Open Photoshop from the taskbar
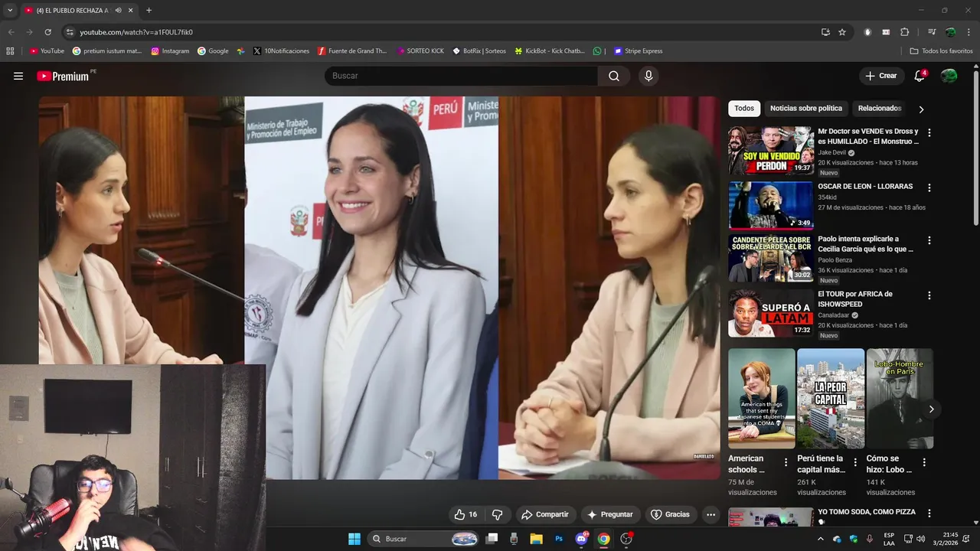The width and height of the screenshot is (980, 551). click(559, 539)
